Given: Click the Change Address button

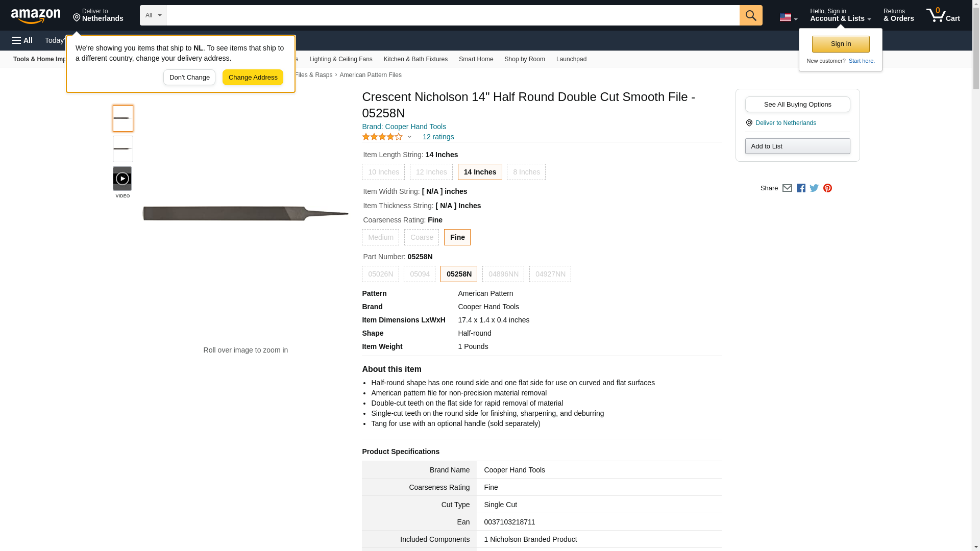Looking at the screenshot, I should point(253,78).
